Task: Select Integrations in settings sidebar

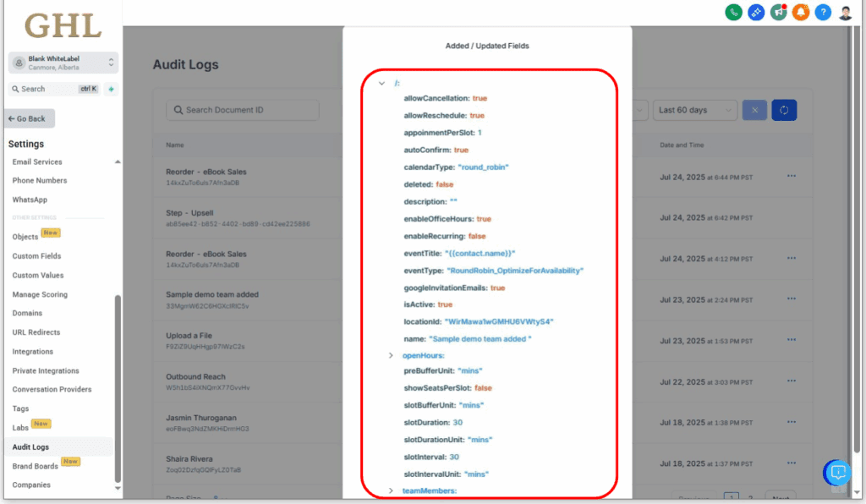Action: point(33,352)
